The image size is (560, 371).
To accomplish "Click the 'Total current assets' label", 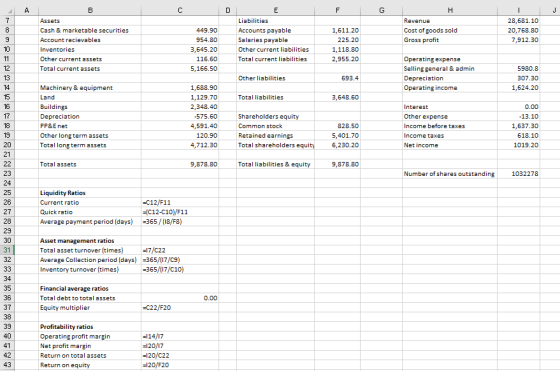I will [x=70, y=69].
